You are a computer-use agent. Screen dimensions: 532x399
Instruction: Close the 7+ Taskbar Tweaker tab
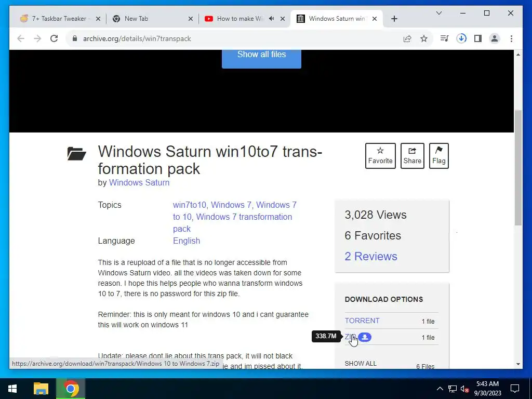98,19
